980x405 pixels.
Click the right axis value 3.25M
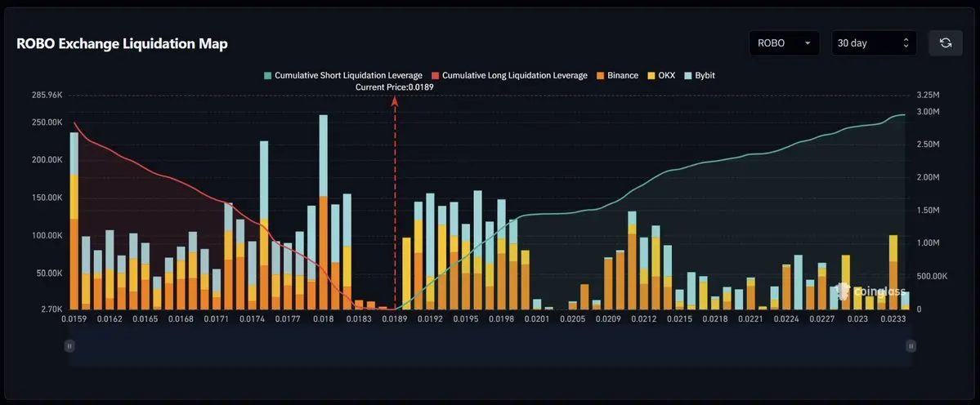[x=929, y=96]
